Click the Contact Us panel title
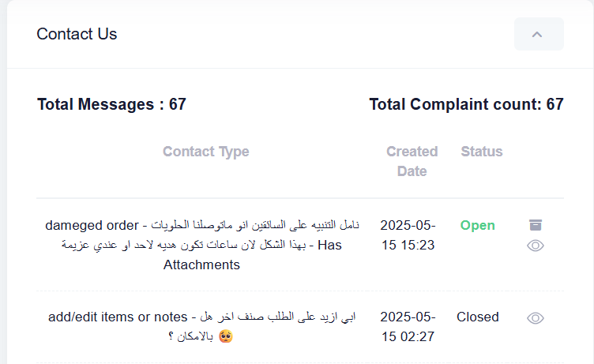The height and width of the screenshot is (364, 594). coord(77,34)
